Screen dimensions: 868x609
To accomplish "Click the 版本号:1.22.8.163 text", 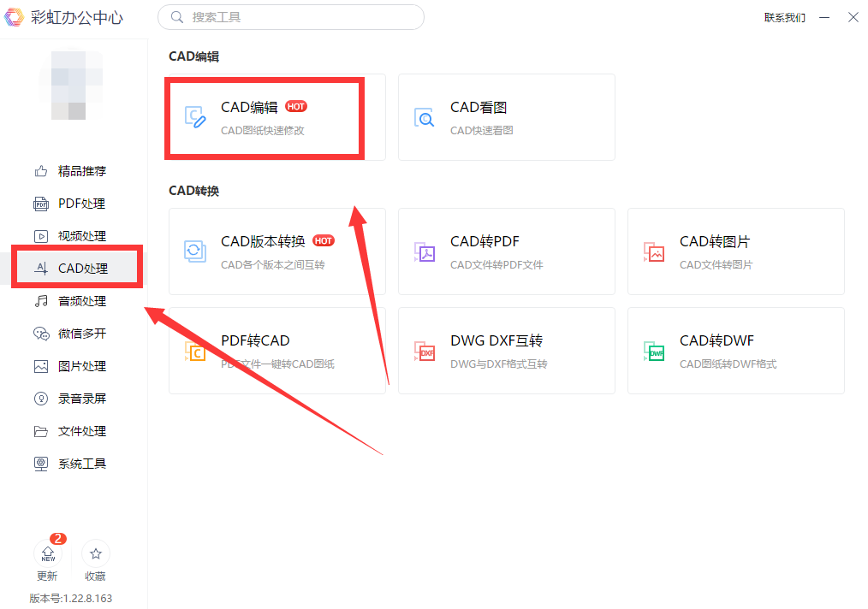I will (x=71, y=599).
